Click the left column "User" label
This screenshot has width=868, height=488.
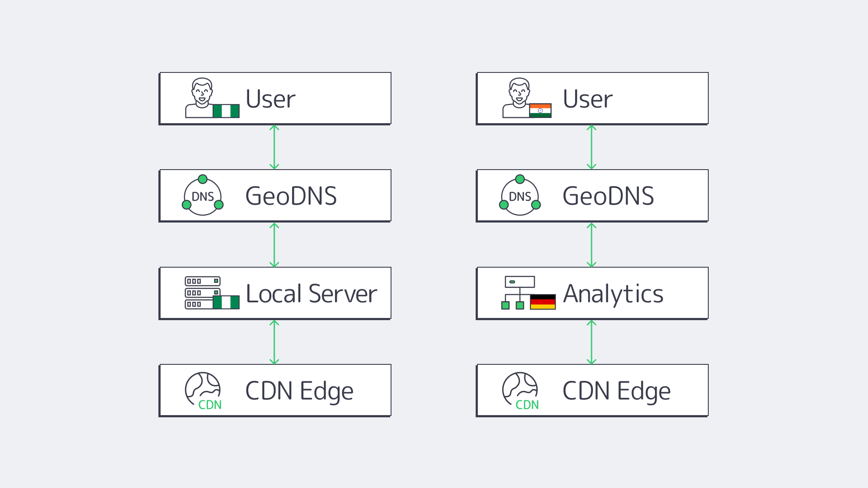[270, 99]
